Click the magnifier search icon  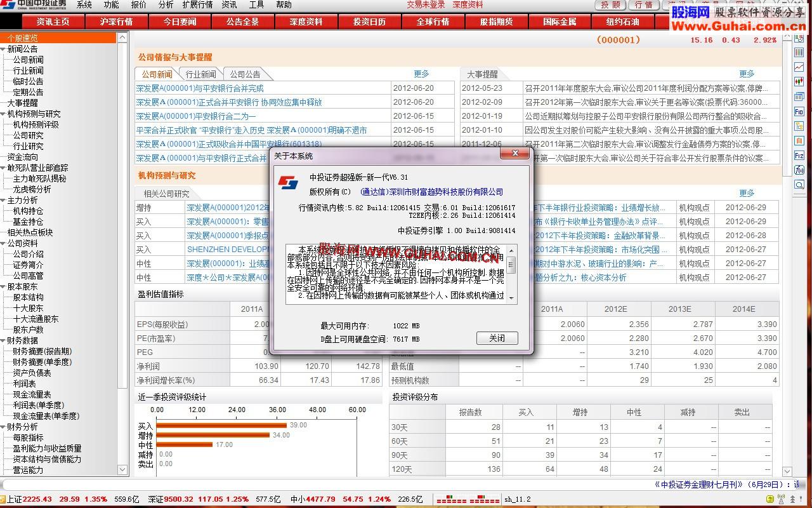coord(799,184)
